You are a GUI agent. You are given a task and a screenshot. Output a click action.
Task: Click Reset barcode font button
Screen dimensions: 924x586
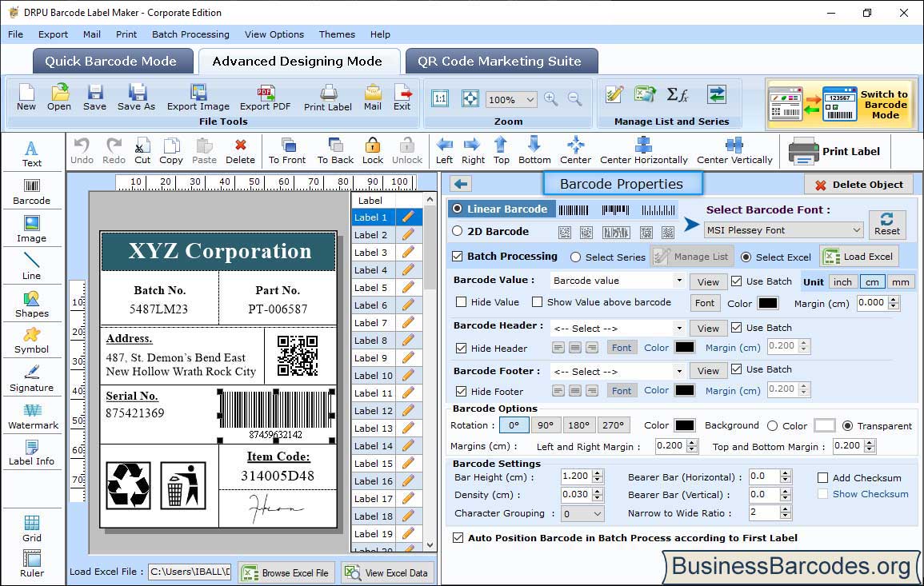887,225
